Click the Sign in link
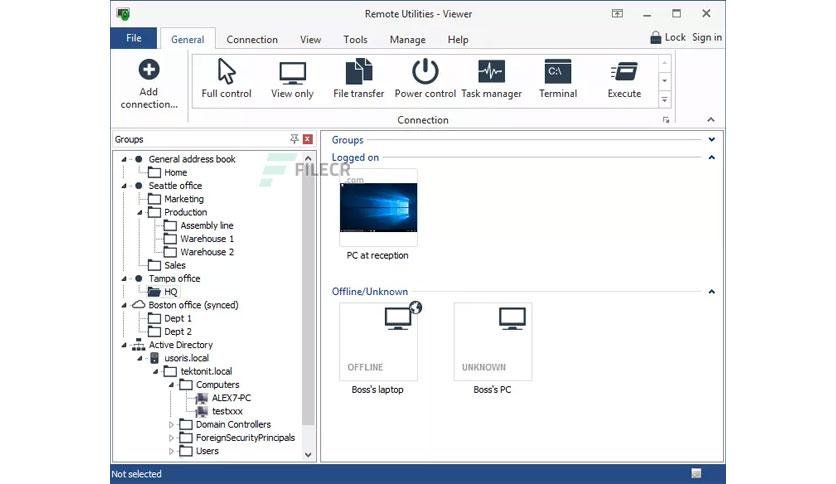This screenshot has width=836, height=484. tap(707, 37)
